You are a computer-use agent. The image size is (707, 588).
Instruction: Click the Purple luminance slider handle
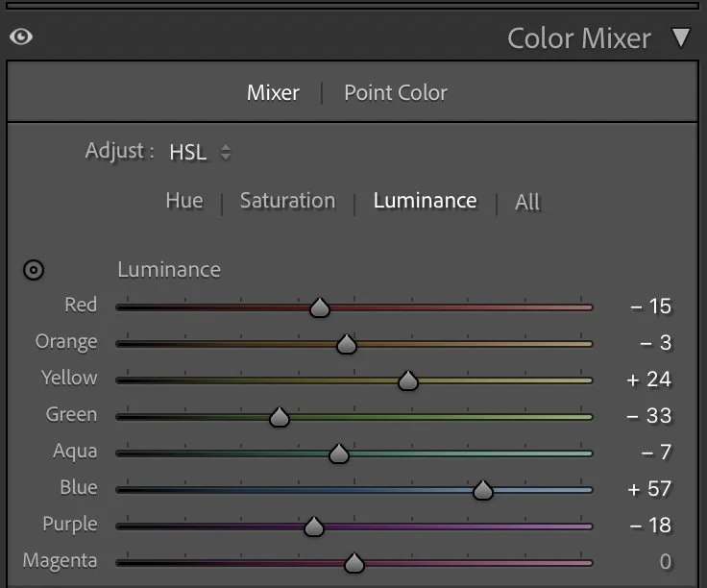coord(314,527)
